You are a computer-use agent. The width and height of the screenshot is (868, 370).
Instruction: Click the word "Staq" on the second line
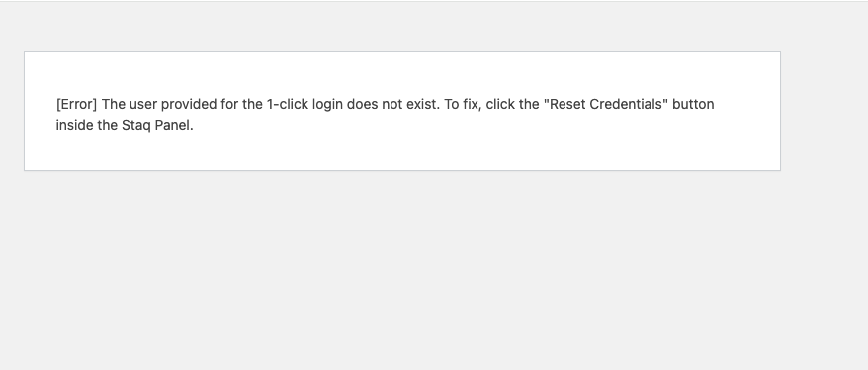pyautogui.click(x=136, y=126)
